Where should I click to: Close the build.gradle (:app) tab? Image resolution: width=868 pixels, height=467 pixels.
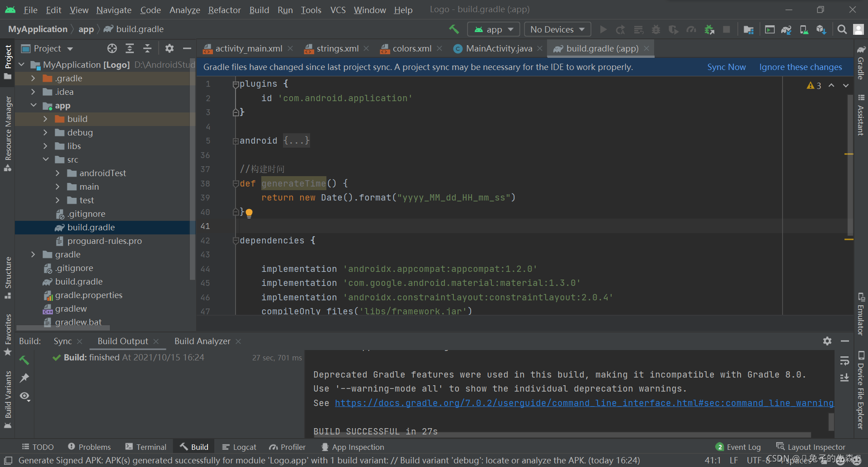point(646,48)
